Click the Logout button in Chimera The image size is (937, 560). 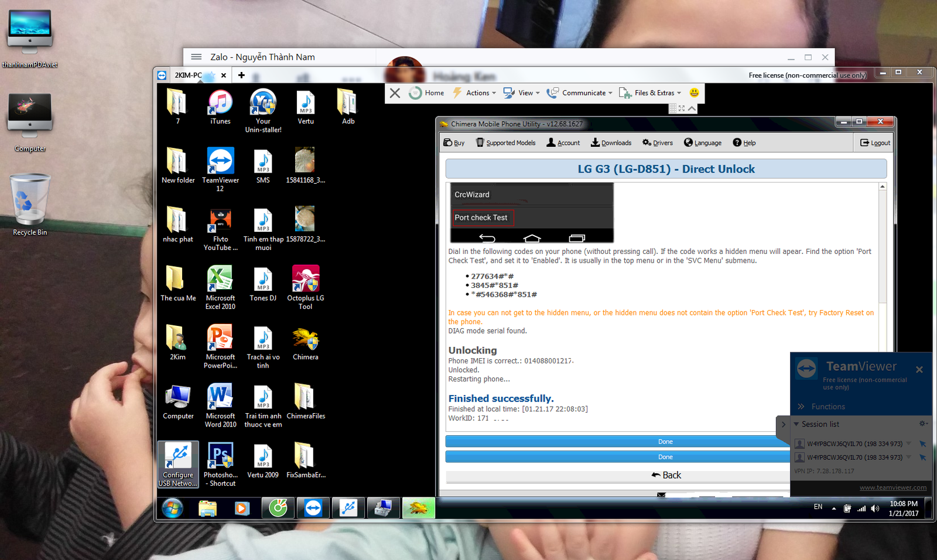pos(875,143)
